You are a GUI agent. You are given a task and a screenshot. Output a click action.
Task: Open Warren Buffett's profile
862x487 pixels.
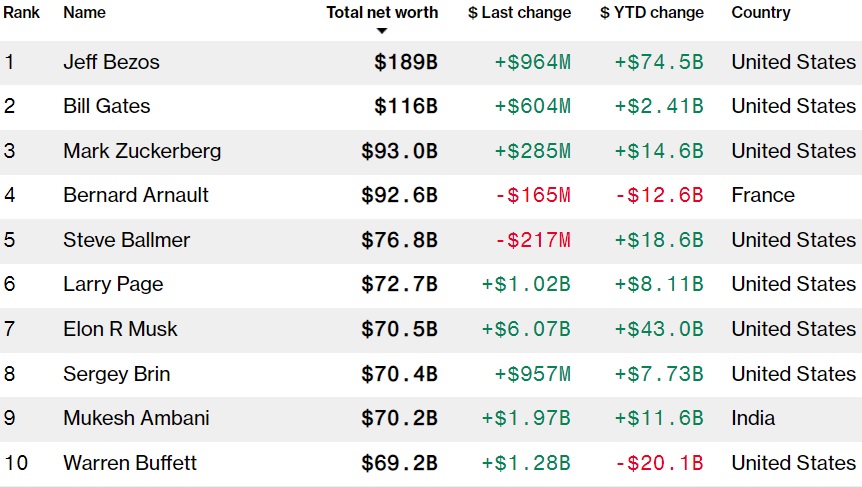(130, 463)
